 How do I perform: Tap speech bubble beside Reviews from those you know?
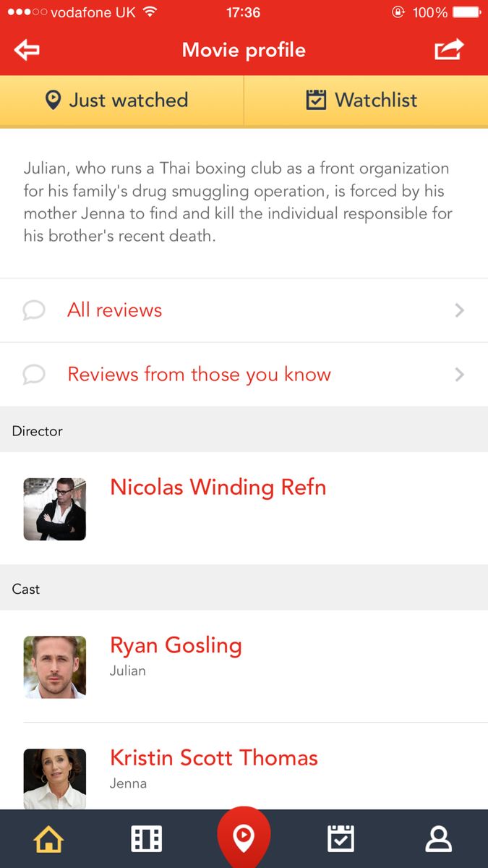pyautogui.click(x=34, y=375)
